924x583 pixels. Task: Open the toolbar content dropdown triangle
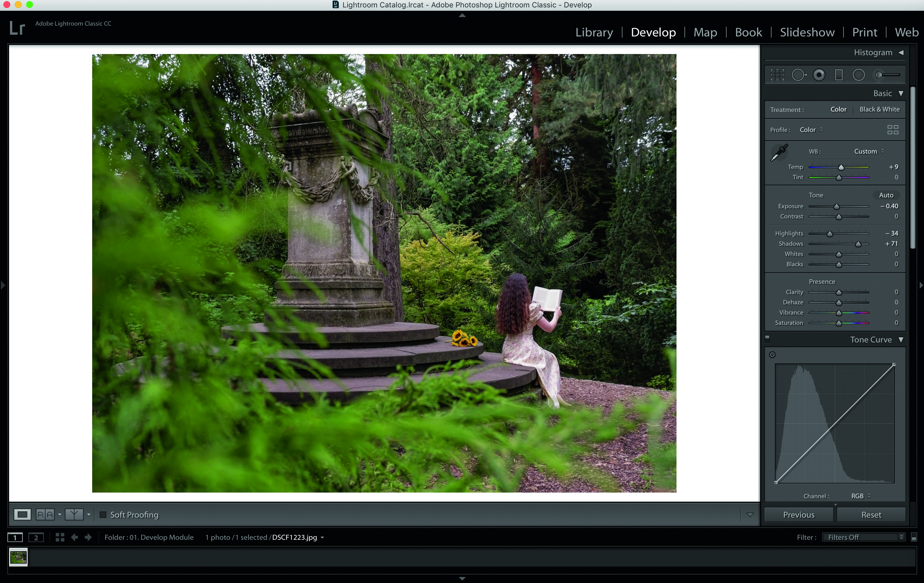[x=750, y=515]
